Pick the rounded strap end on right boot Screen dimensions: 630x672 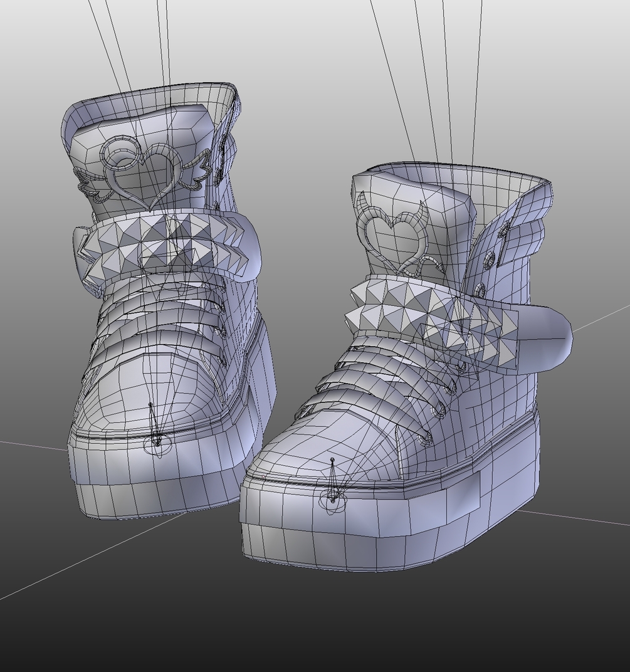click(545, 338)
